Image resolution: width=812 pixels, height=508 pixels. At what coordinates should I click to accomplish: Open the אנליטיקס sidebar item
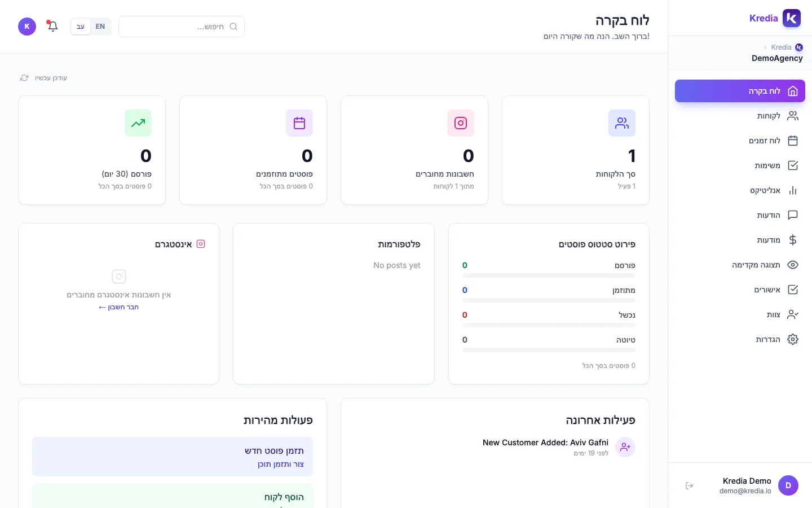pyautogui.click(x=740, y=190)
